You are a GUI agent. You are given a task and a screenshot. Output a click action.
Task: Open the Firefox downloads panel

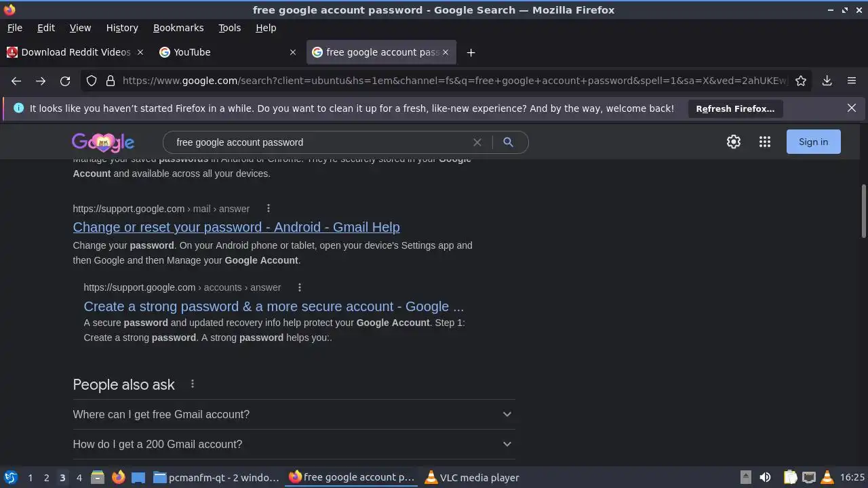tap(827, 81)
